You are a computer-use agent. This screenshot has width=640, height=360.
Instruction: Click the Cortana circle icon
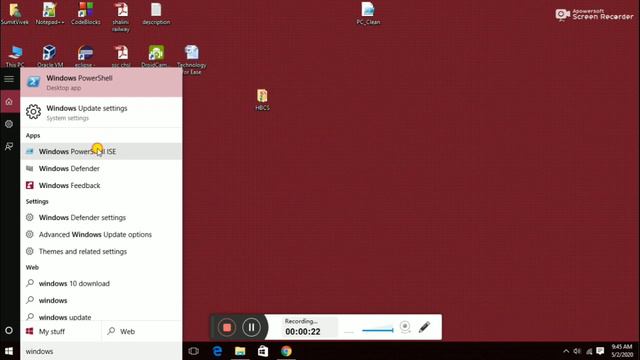click(9, 330)
